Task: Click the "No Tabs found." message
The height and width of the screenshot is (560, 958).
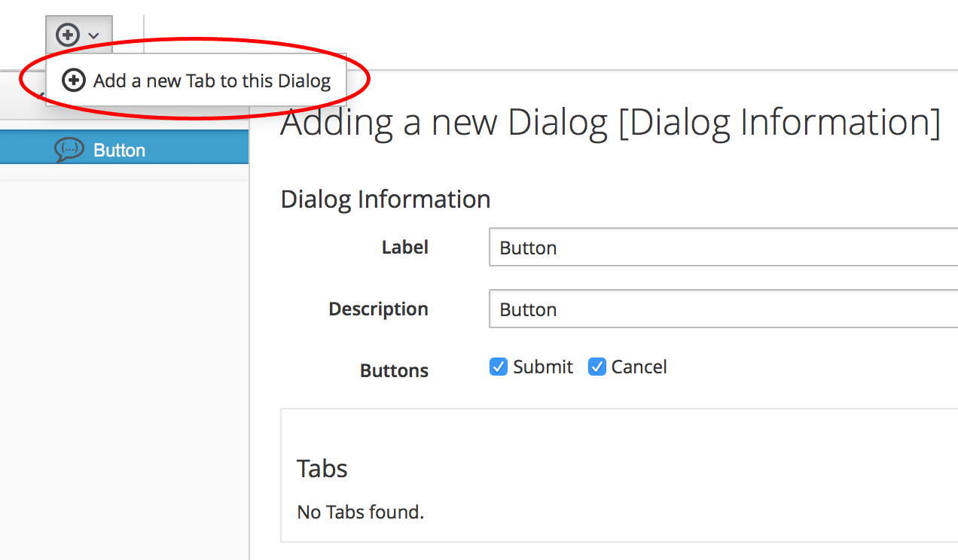Action: 361,513
